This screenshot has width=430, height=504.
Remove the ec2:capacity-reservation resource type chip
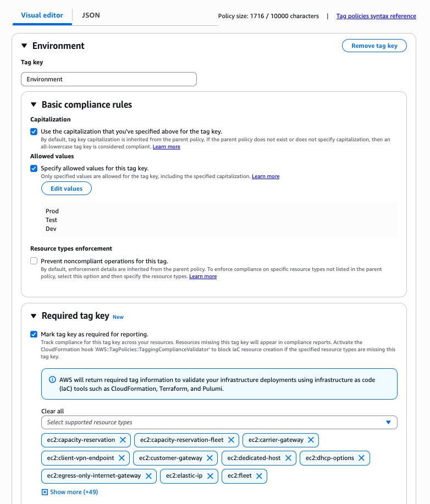[123, 440]
